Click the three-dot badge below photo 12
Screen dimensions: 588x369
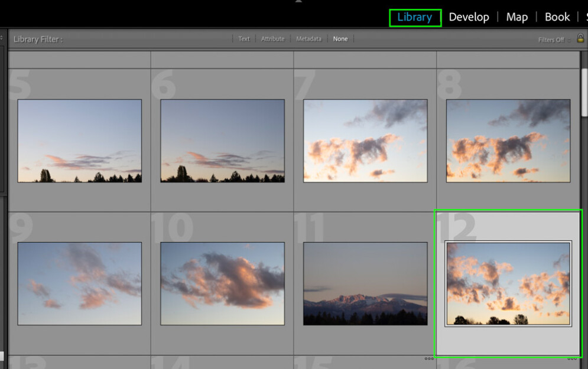pos(571,357)
